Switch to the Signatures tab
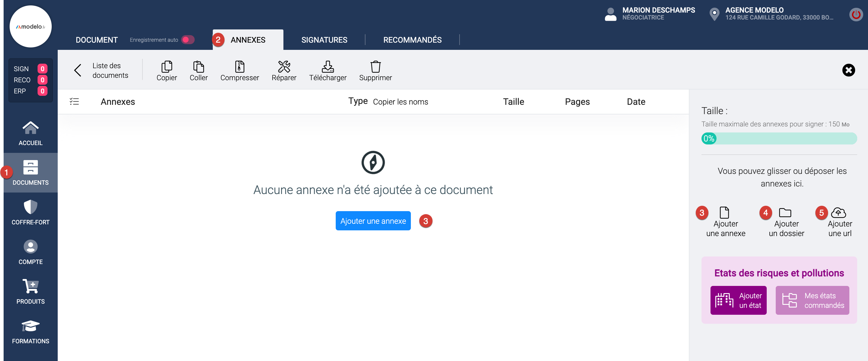 pyautogui.click(x=324, y=40)
